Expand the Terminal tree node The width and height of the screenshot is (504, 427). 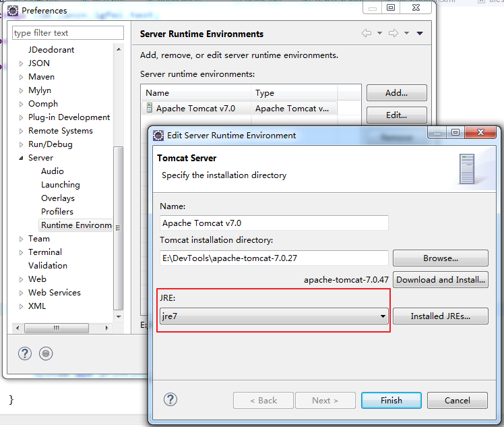tap(21, 252)
